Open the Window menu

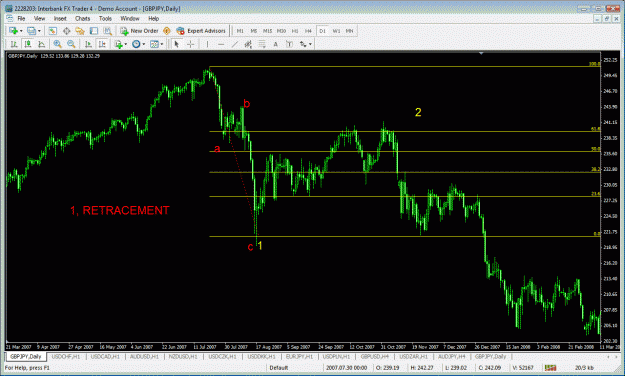pos(130,18)
